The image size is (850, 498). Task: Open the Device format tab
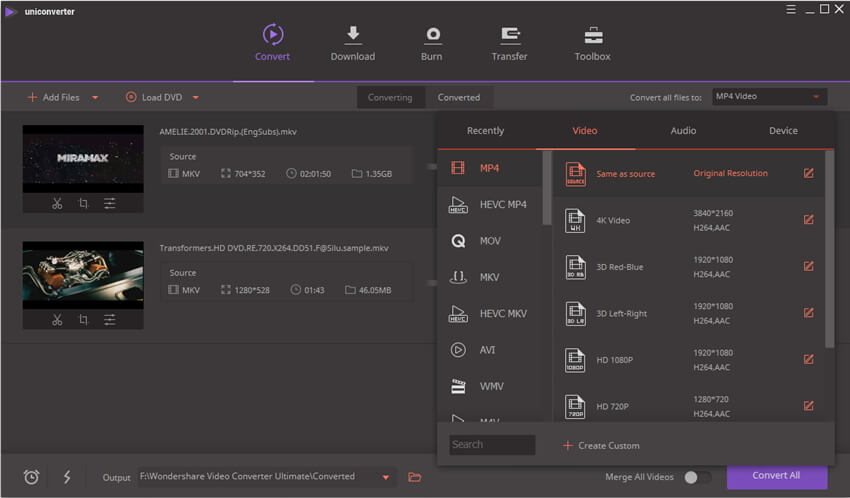click(x=783, y=131)
